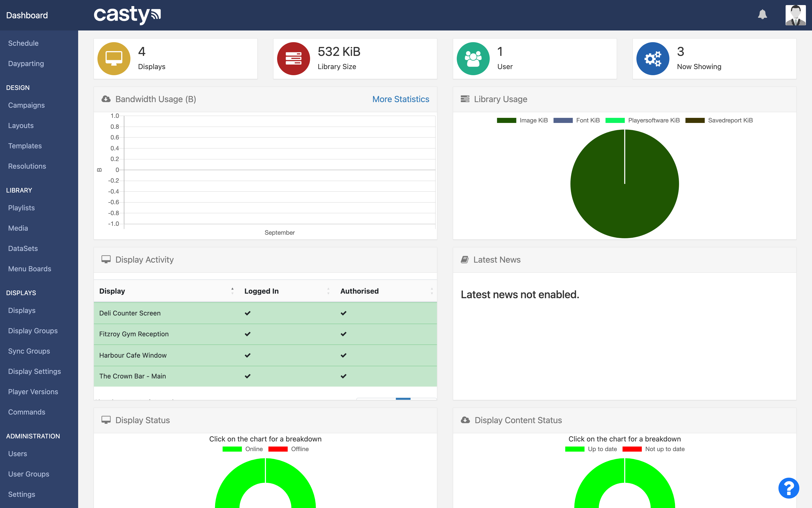Toggle Image KiB legend swatch

pyautogui.click(x=506, y=120)
